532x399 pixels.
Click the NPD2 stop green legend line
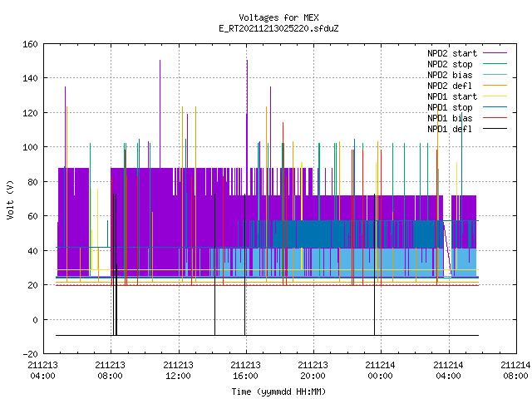(x=495, y=64)
